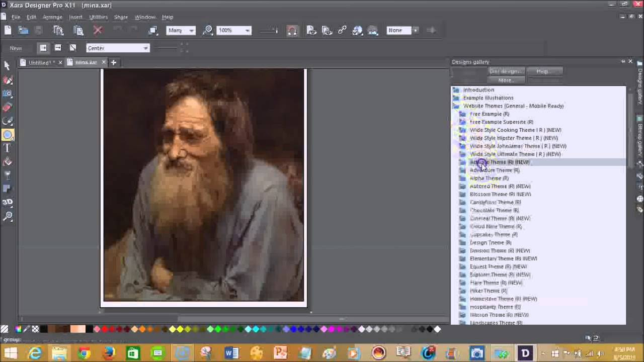
Task: Open the Edit menu
Action: click(x=31, y=17)
